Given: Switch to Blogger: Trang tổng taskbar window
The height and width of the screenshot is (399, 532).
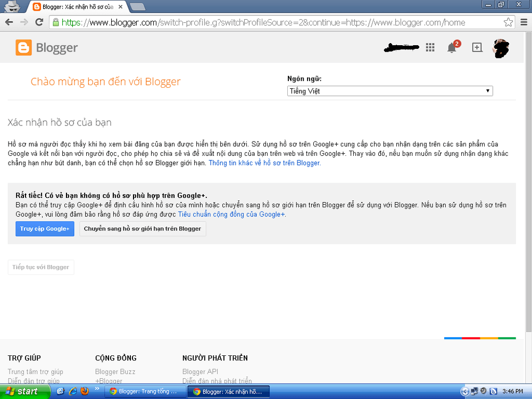Looking at the screenshot, I should pos(145,392).
